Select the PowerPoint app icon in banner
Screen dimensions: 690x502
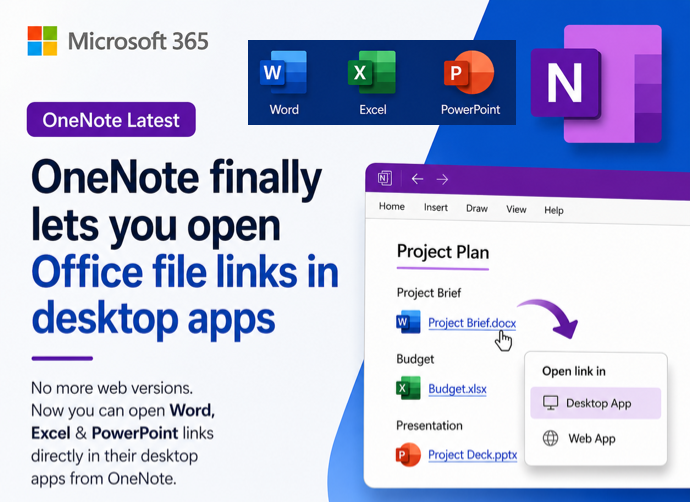point(469,73)
